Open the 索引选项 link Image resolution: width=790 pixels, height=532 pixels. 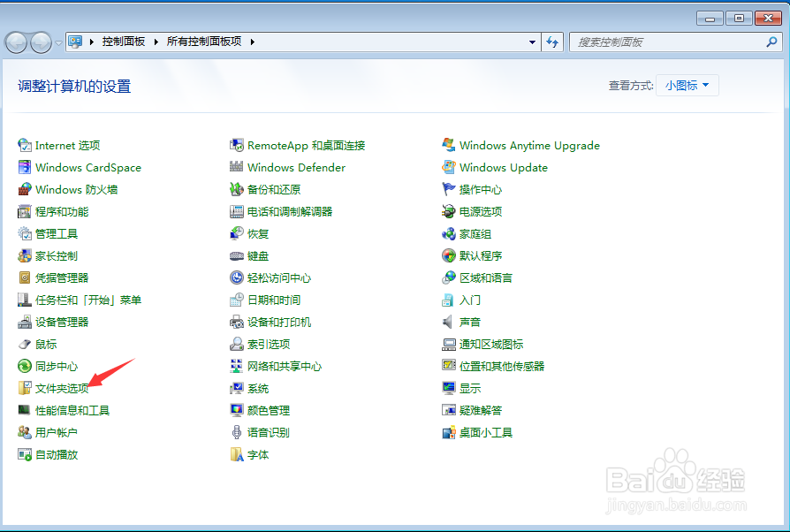(x=269, y=344)
